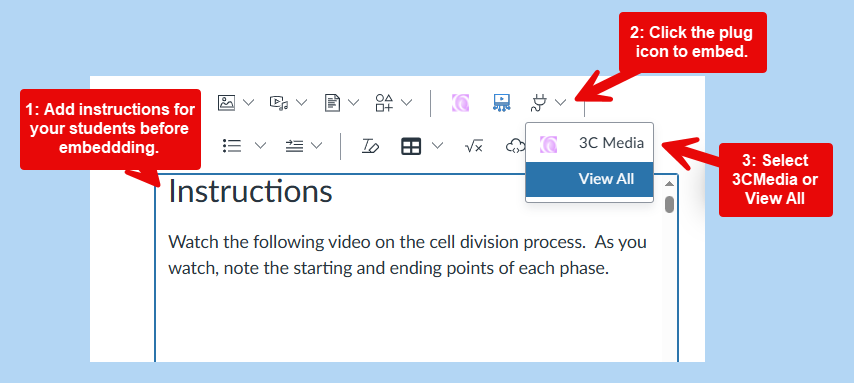Viewport: 854px width, 383px height.
Task: Click the clear formatting icon
Action: pos(370,146)
